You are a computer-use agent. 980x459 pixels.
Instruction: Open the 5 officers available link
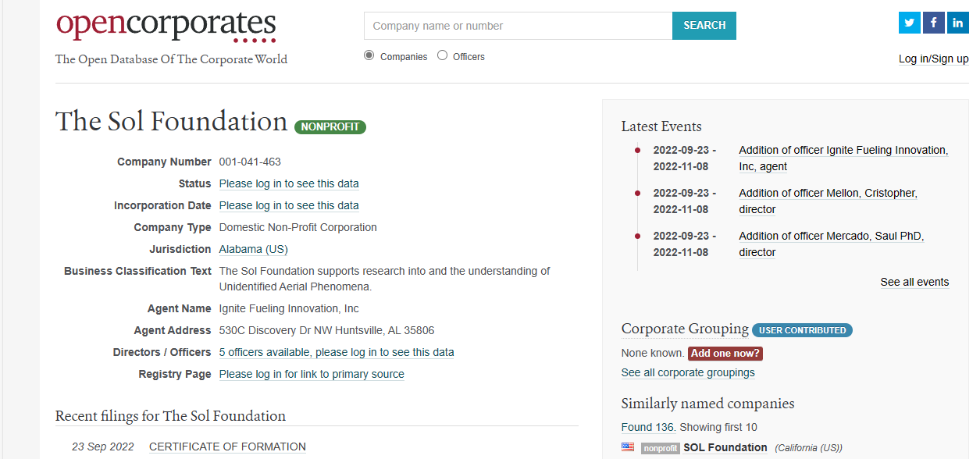click(337, 352)
